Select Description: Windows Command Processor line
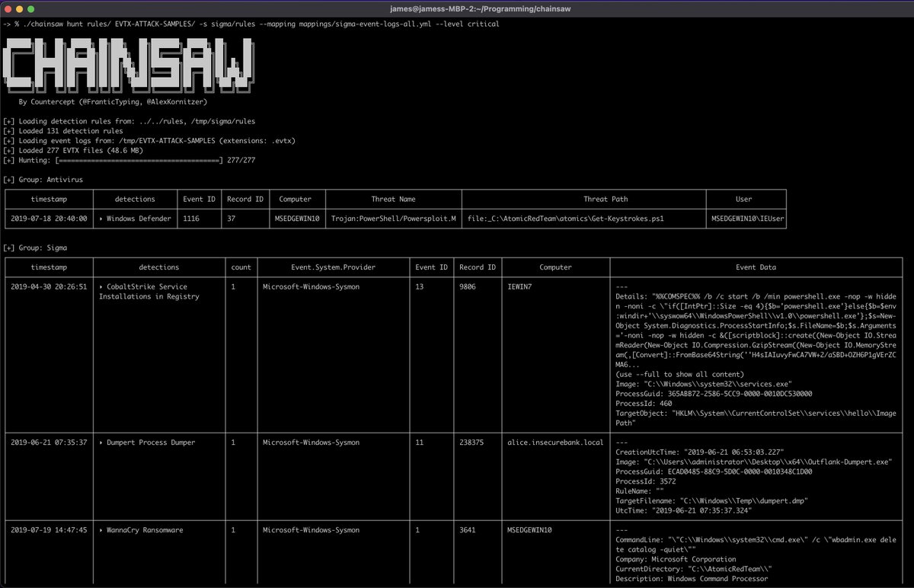This screenshot has width=914, height=588. pos(692,579)
